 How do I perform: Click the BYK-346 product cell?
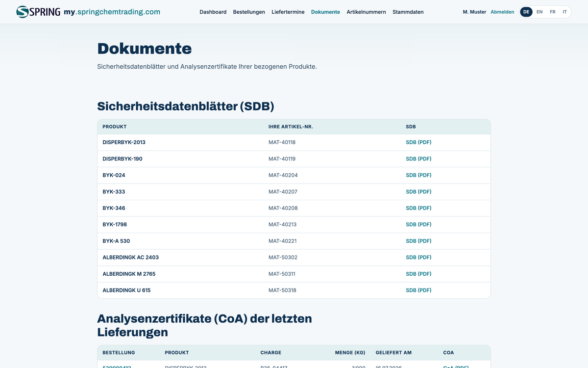(x=114, y=208)
